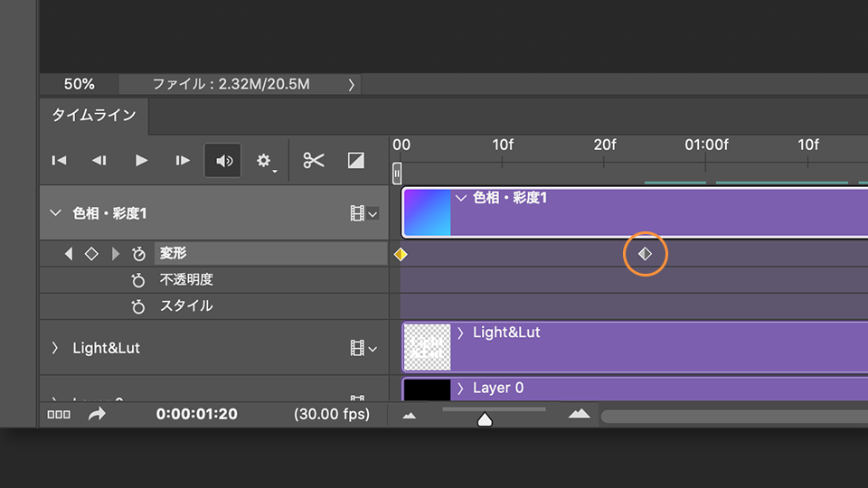Viewport: 868px width, 488px height.
Task: Enable the 不透明度 stopwatch for keyframes
Action: [138, 280]
